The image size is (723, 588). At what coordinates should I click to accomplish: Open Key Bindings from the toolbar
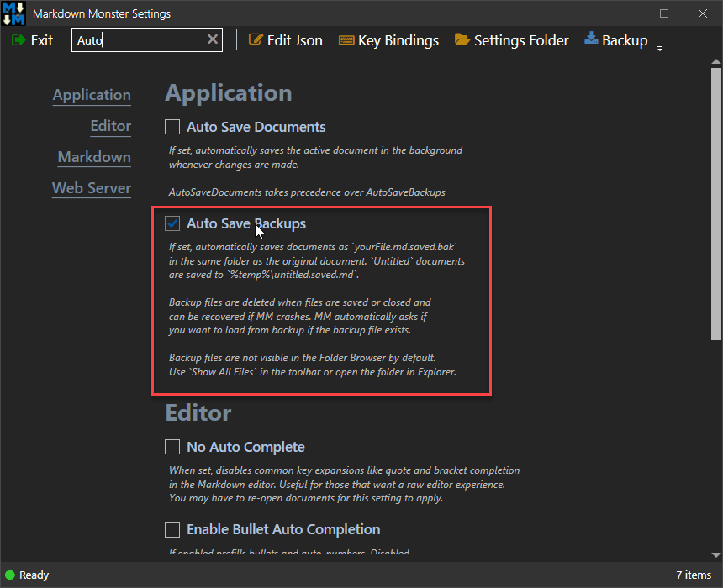tap(398, 40)
